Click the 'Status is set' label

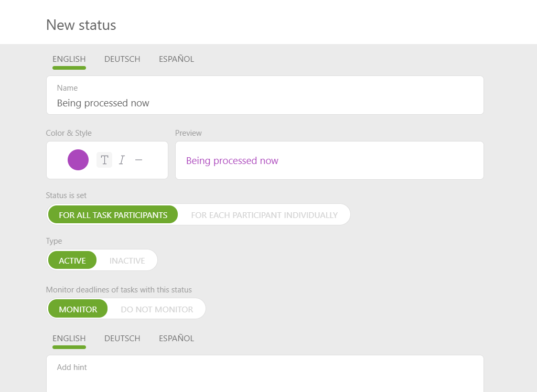66,195
